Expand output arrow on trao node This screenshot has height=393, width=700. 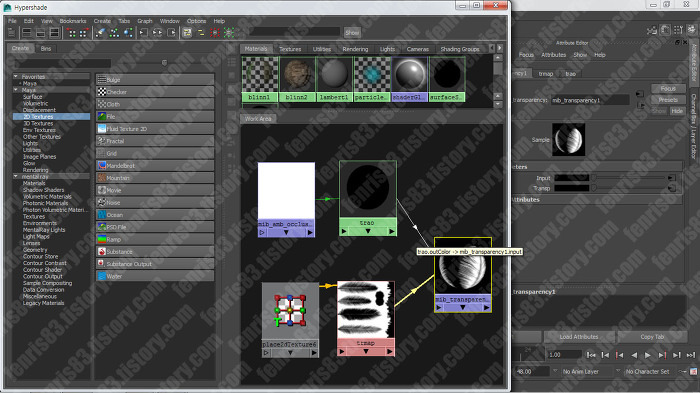coord(392,231)
